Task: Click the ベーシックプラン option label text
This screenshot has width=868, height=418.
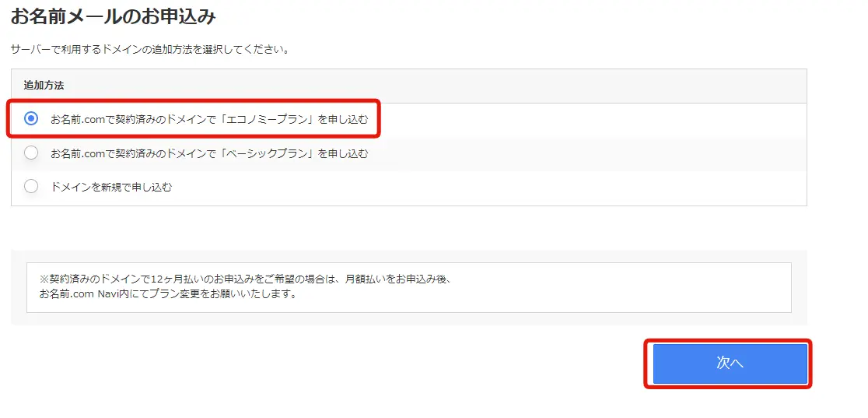Action: 208,153
